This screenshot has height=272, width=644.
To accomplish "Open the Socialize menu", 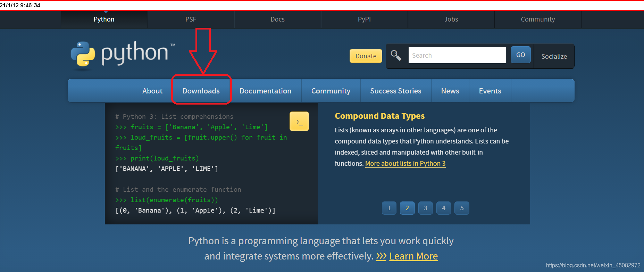I will click(x=554, y=56).
